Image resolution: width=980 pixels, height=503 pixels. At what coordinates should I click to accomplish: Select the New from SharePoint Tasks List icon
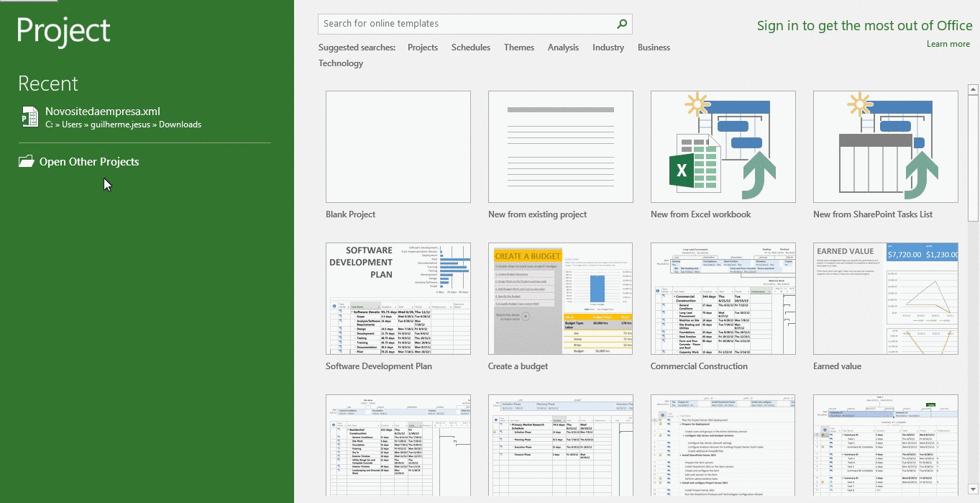(x=885, y=147)
